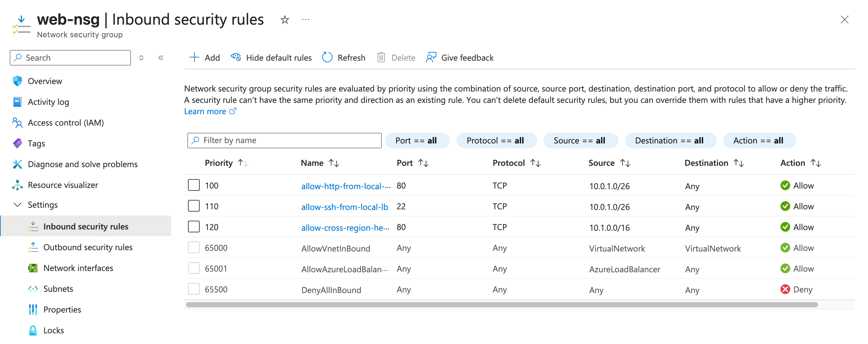Click the horizontal scrollbar under the table

(501, 304)
